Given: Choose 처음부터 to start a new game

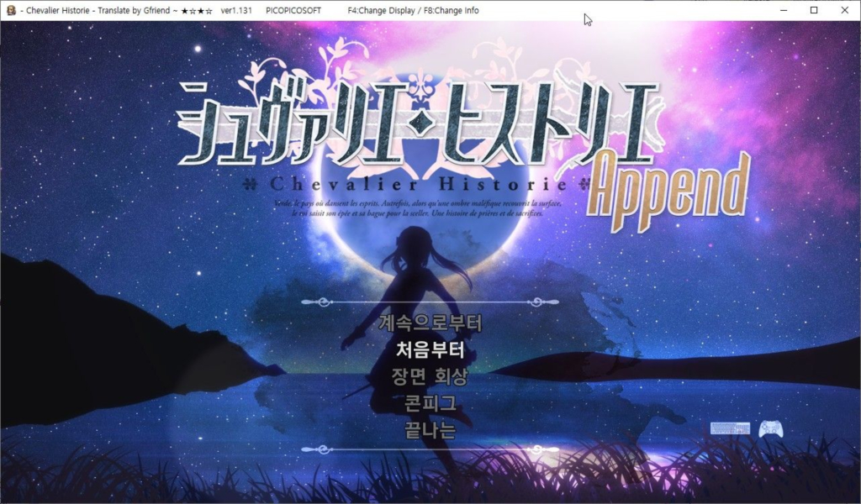Looking at the screenshot, I should pos(430,349).
